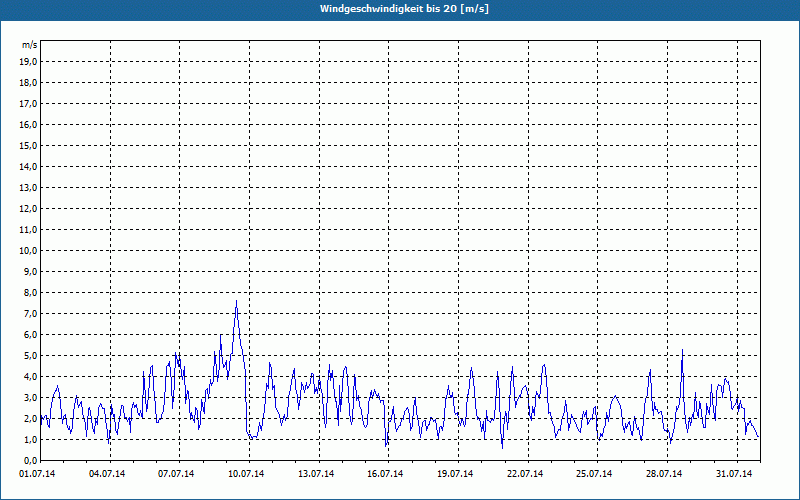Click the 11,0 y-axis label
Viewport: 800px width, 500px height.
[x=28, y=230]
